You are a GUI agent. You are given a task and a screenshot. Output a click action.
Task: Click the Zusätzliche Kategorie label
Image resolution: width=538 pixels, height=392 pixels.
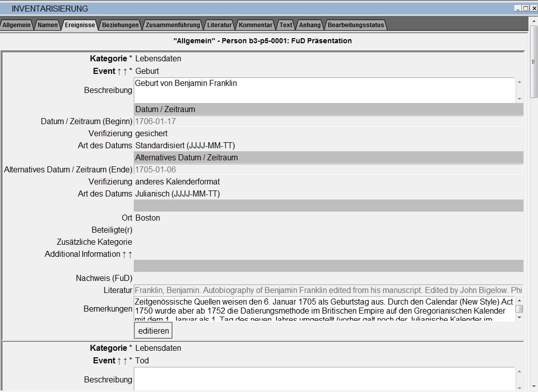click(95, 242)
